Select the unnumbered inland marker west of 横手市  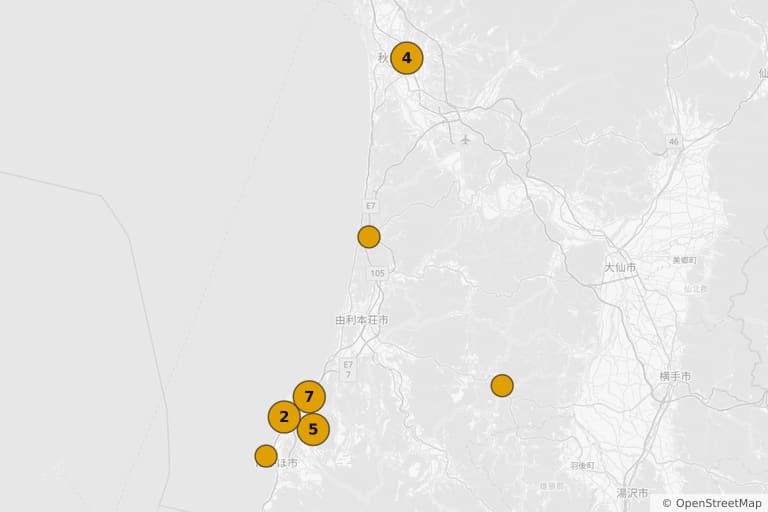pos(502,386)
